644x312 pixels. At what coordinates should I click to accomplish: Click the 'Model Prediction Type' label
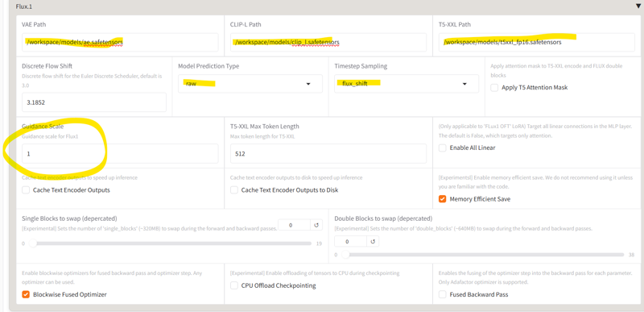pyautogui.click(x=208, y=66)
